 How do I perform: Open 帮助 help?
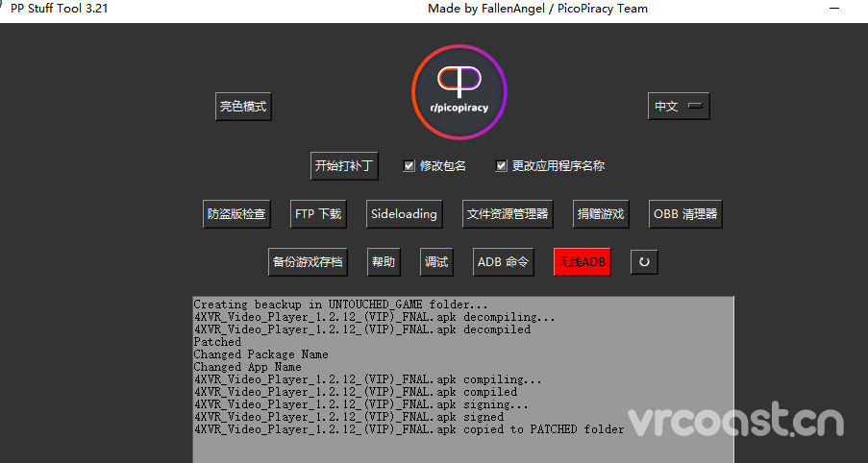pyautogui.click(x=384, y=261)
